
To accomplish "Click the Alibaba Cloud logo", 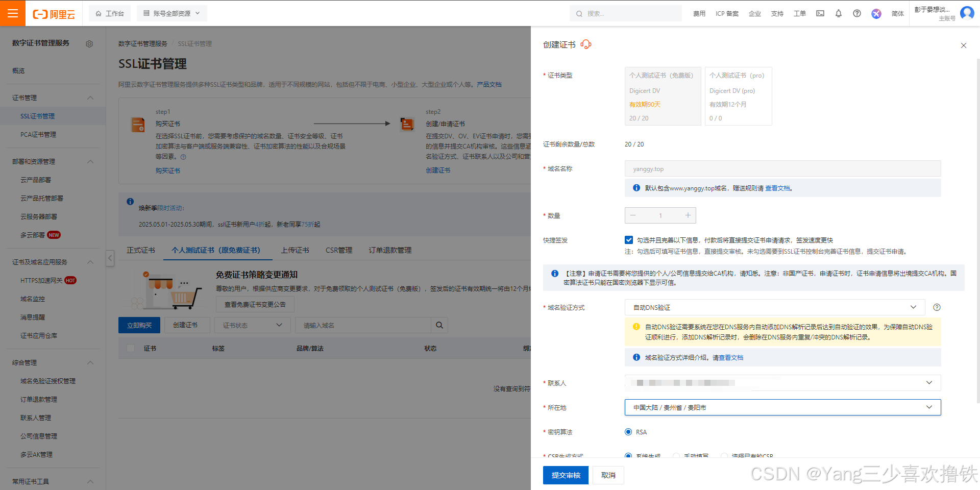I will click(54, 14).
